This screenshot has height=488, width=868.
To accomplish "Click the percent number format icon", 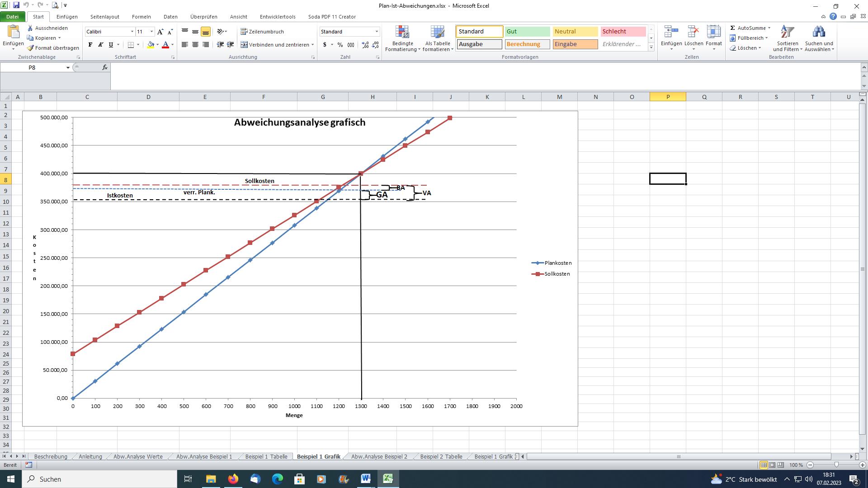I will [x=340, y=45].
